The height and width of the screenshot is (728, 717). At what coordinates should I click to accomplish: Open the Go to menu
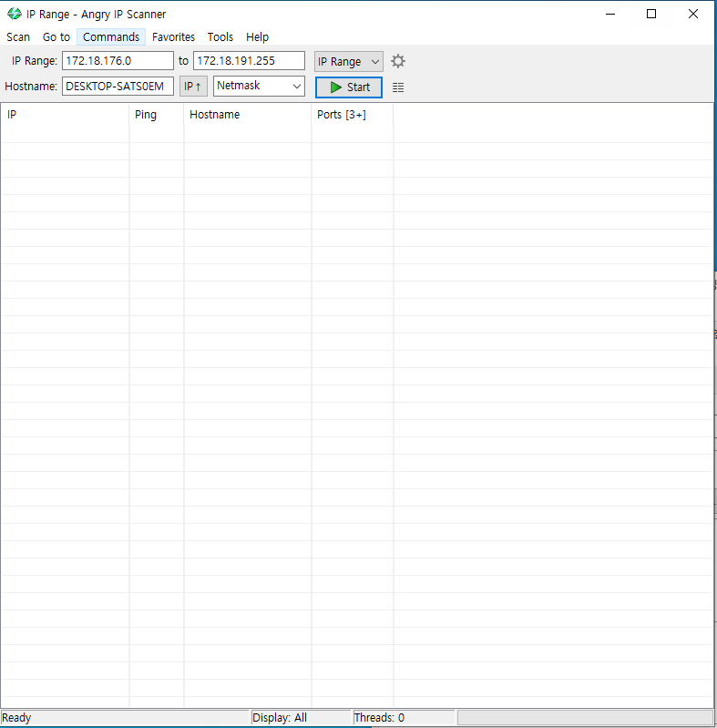[x=56, y=37]
